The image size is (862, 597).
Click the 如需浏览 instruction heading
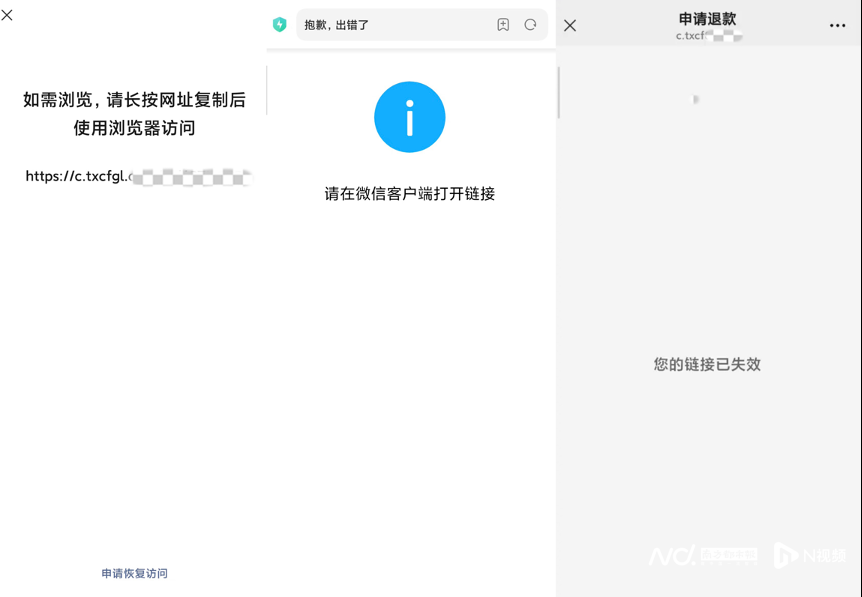[x=134, y=99]
